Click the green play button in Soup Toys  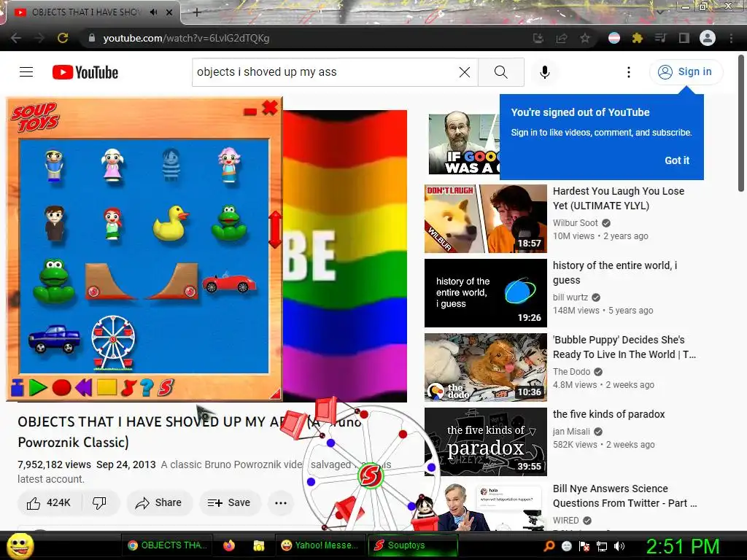[38, 388]
